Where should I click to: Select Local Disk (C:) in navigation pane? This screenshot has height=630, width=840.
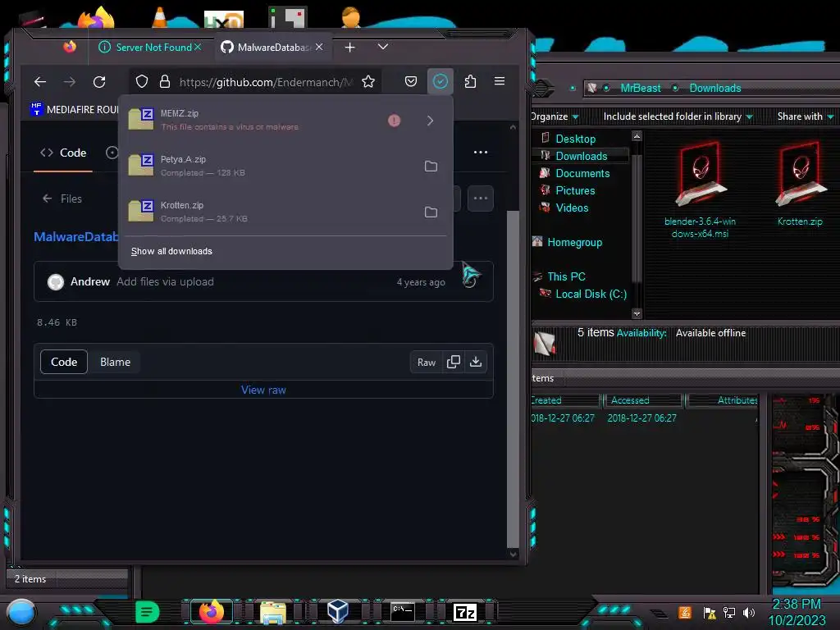[591, 294]
